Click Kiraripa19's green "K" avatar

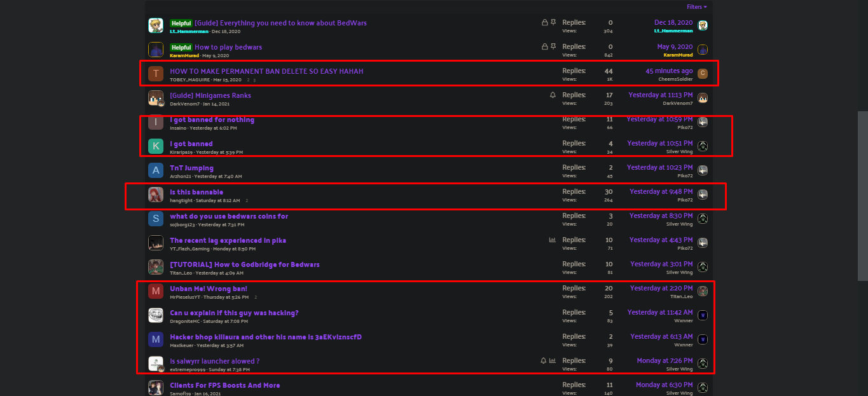tap(156, 146)
